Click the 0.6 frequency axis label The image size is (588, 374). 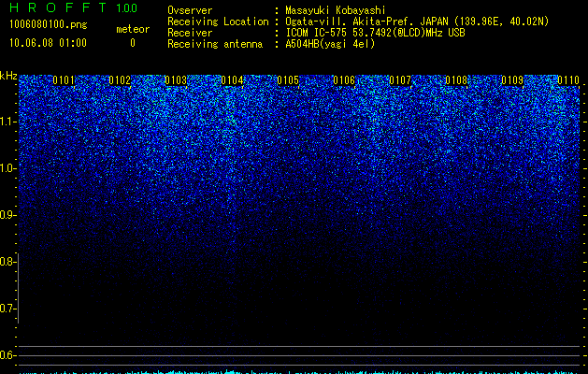click(7, 355)
